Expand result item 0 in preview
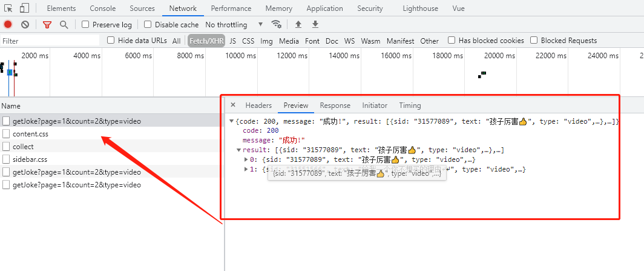Viewport: 644px width, 271px height. click(245, 159)
